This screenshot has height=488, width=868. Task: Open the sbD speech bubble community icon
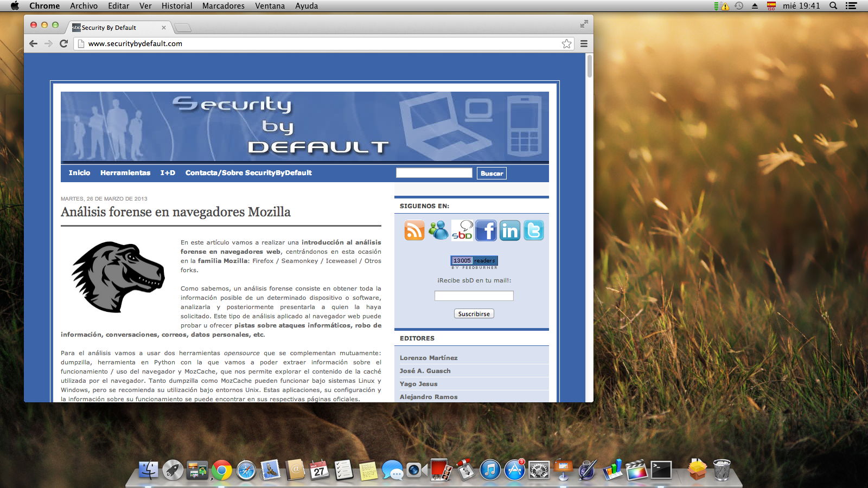pos(462,230)
